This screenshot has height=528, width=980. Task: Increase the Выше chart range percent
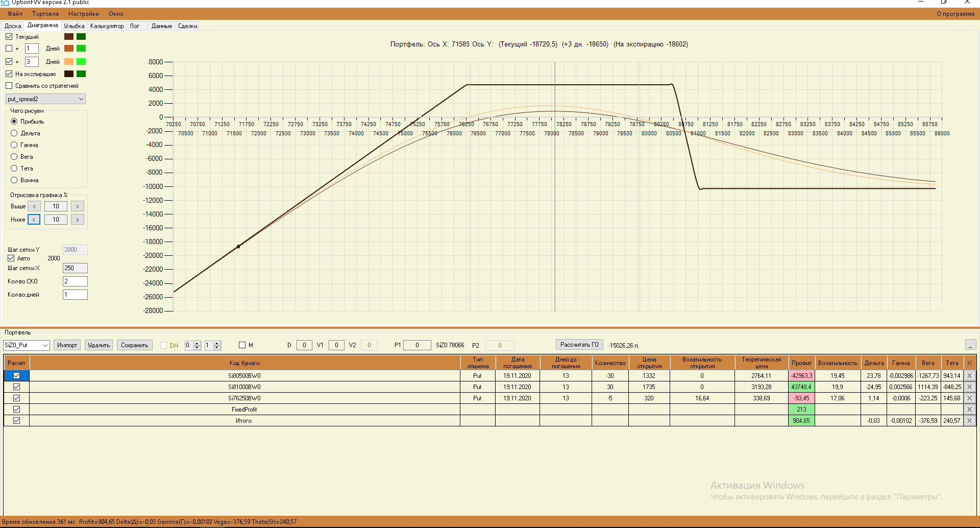click(x=77, y=206)
